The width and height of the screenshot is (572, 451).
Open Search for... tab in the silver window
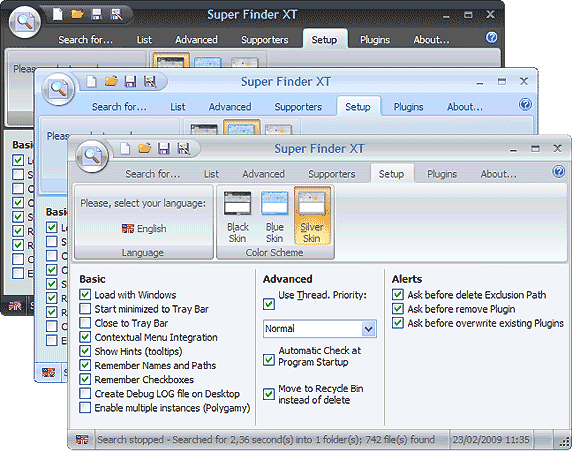[152, 174]
